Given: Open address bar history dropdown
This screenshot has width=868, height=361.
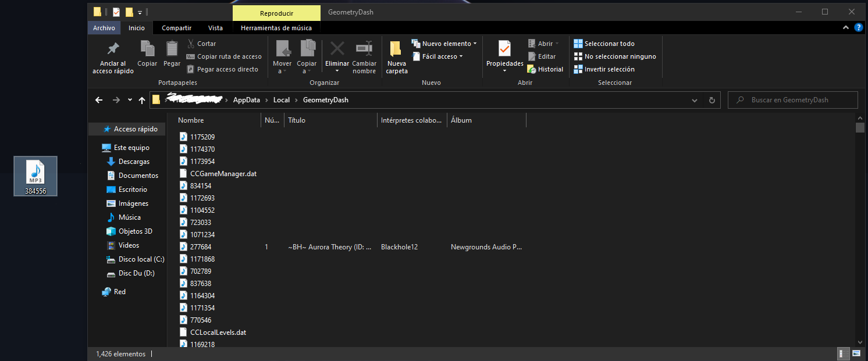Looking at the screenshot, I should 695,100.
